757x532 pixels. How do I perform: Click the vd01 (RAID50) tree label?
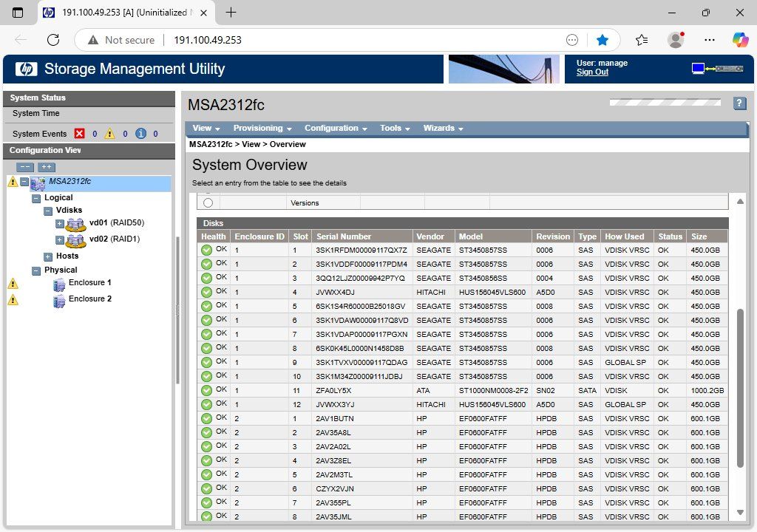[x=117, y=222]
